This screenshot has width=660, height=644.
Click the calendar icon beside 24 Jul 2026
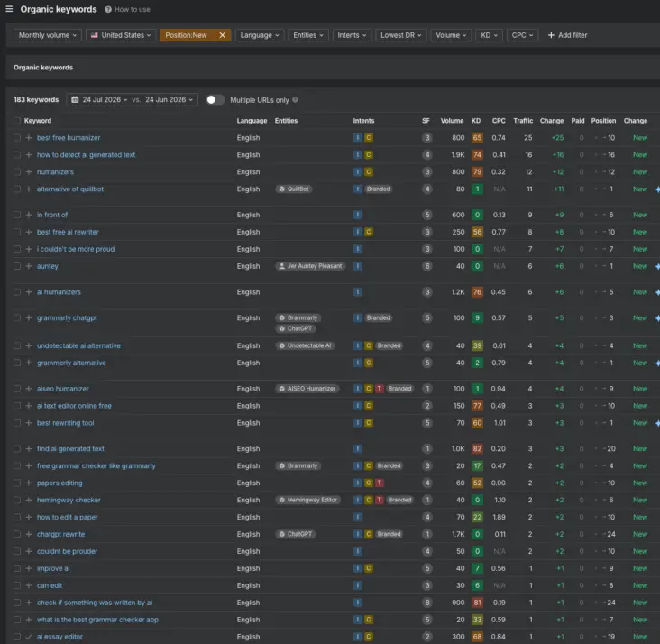coord(75,100)
